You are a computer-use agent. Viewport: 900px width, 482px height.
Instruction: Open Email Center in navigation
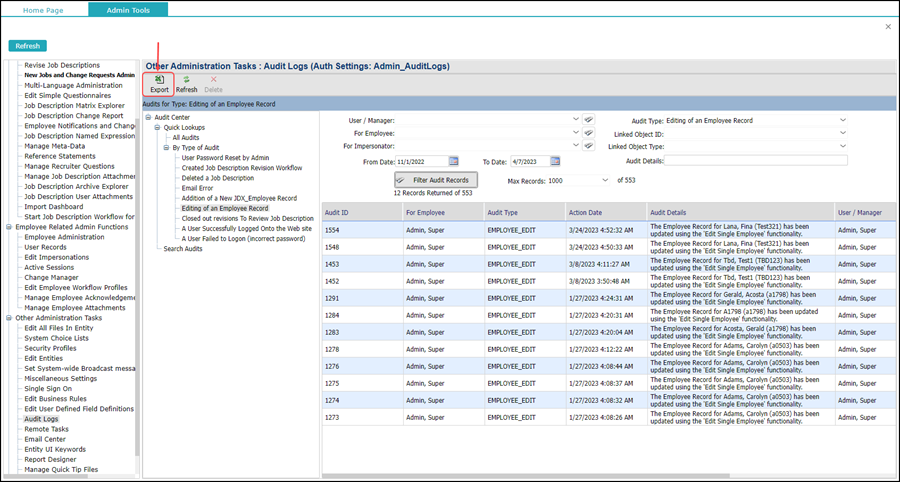(45, 439)
